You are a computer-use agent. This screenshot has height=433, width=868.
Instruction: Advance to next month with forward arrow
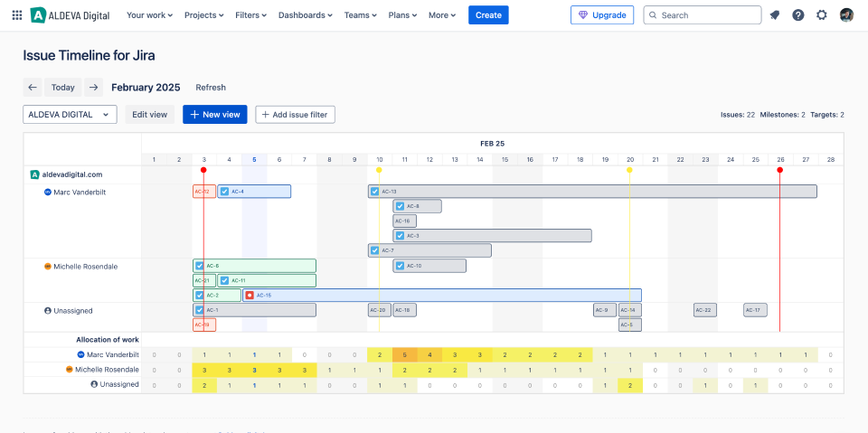(93, 88)
